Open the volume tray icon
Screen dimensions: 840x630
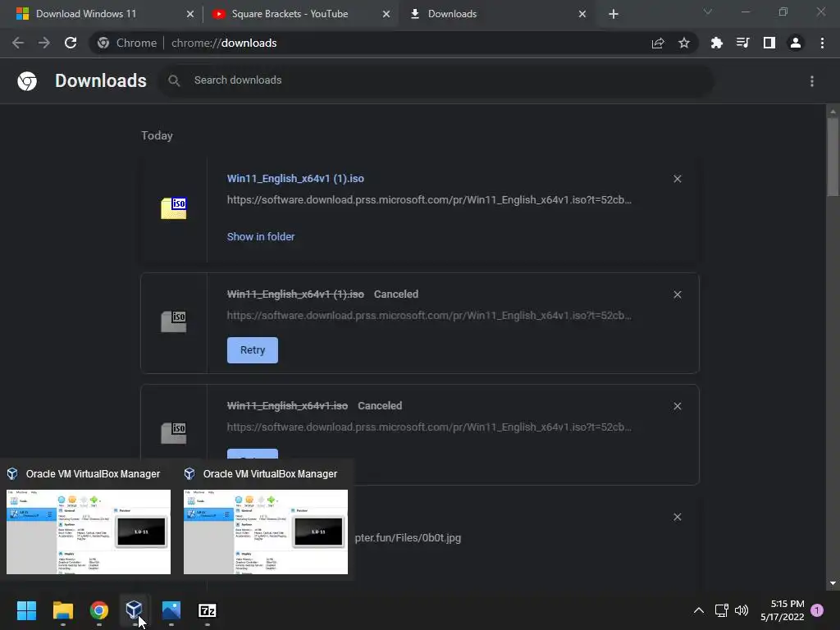742,610
